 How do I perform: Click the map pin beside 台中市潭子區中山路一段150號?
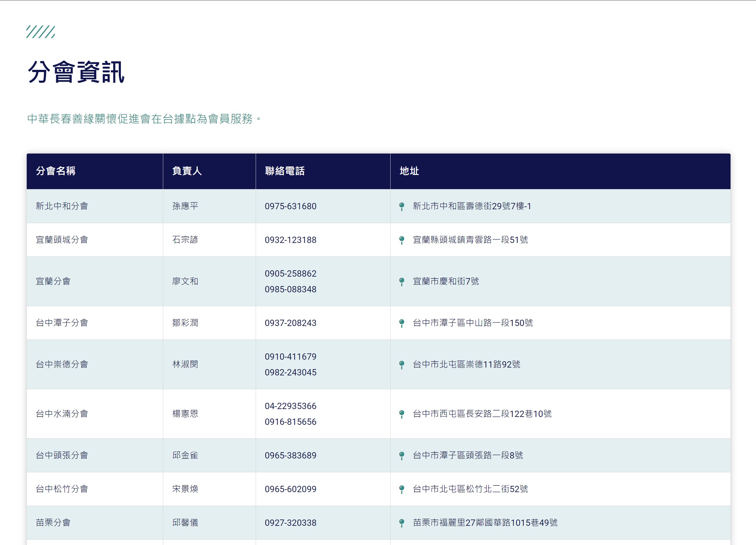(x=402, y=323)
